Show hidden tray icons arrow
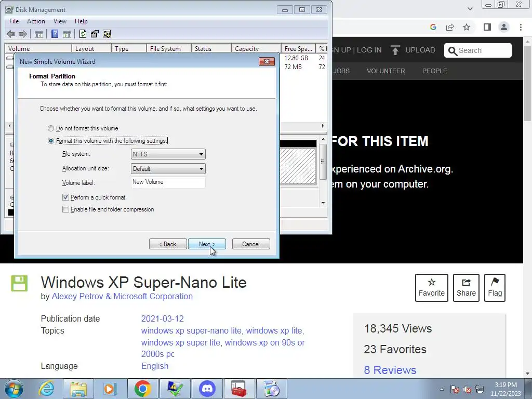 coord(442,389)
